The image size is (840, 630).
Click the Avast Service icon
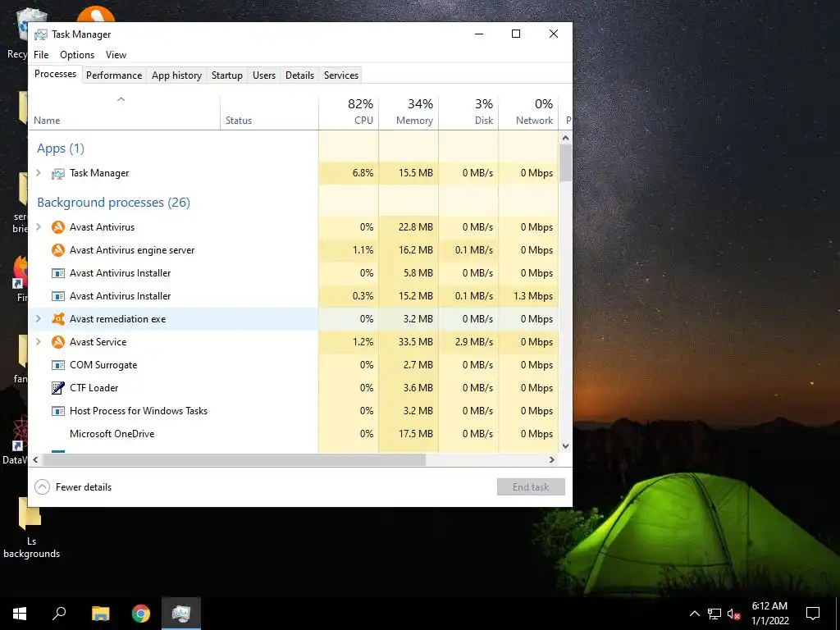[58, 342]
